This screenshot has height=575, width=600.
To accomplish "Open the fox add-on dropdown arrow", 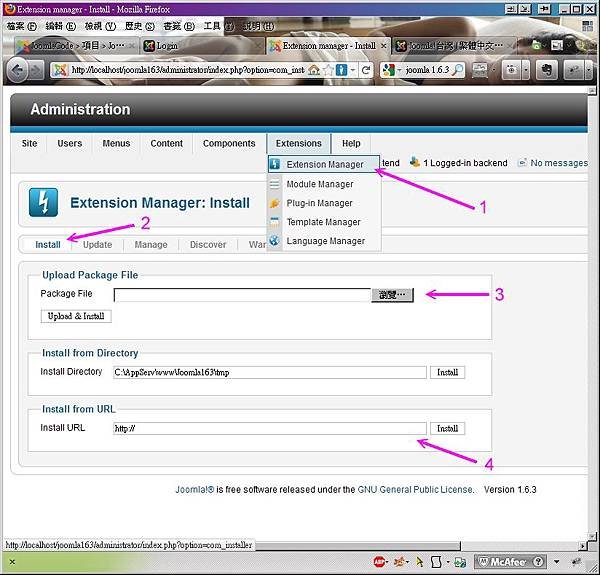I will tap(409, 562).
